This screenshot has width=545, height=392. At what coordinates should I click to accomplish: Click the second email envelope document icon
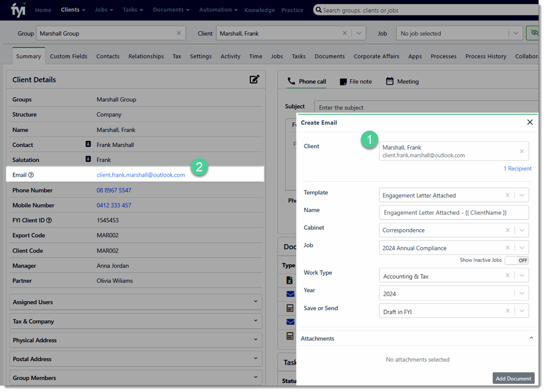click(x=290, y=322)
